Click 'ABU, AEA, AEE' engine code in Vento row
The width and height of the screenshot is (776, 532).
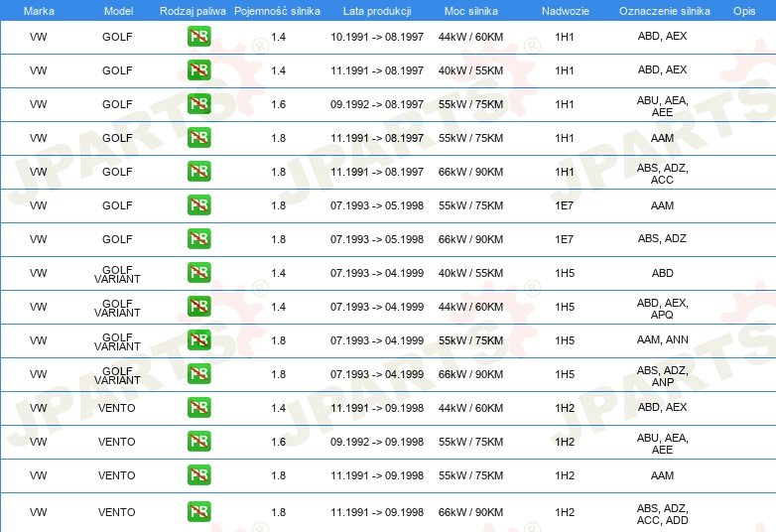(662, 444)
